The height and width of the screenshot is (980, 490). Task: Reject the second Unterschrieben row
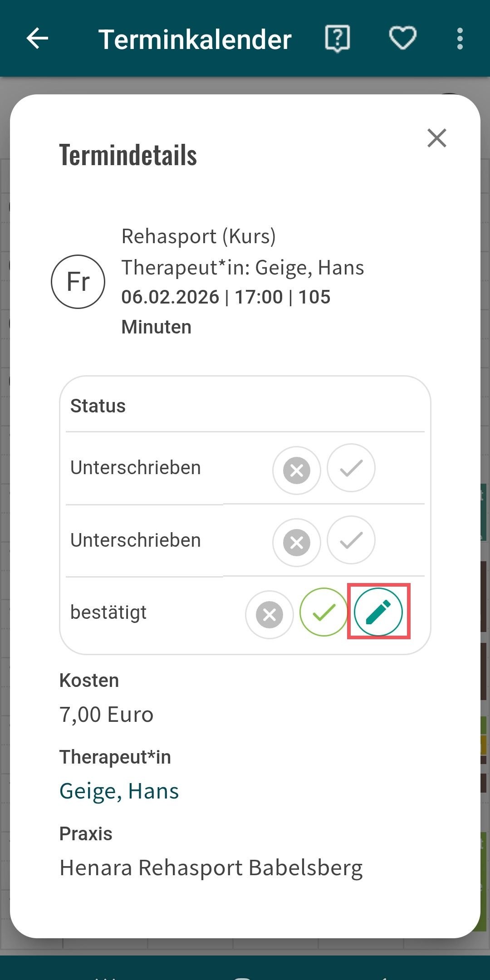pos(297,542)
